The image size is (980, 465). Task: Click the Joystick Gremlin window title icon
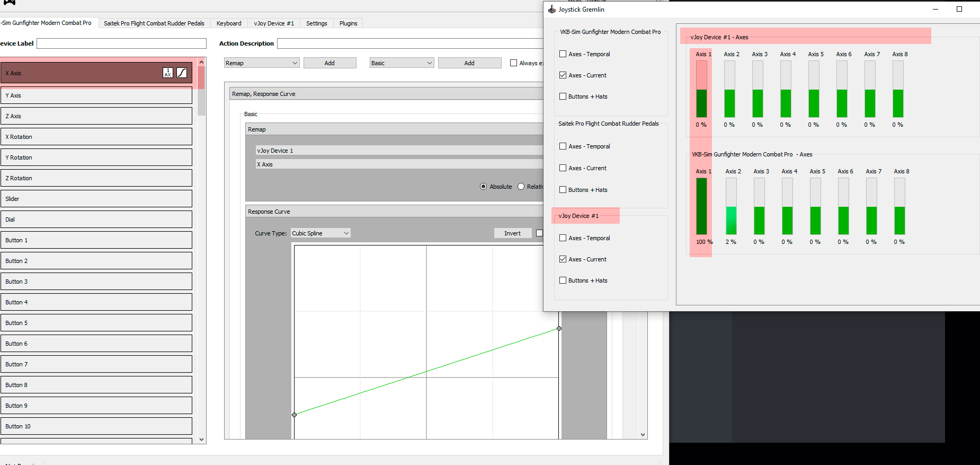click(552, 9)
